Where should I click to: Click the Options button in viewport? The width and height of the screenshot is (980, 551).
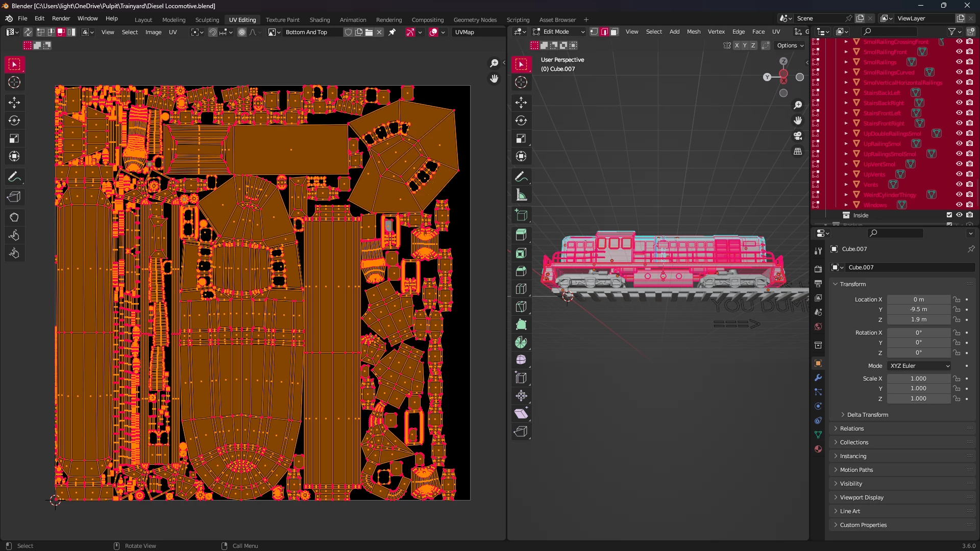(790, 46)
